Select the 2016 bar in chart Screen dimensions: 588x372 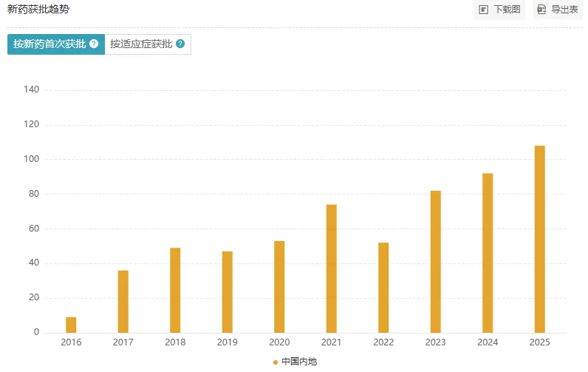click(71, 325)
